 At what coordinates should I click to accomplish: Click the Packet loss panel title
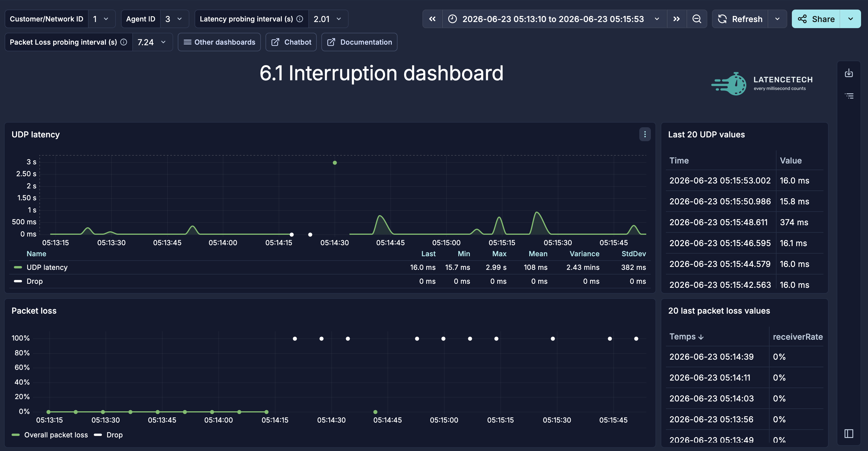pyautogui.click(x=34, y=311)
